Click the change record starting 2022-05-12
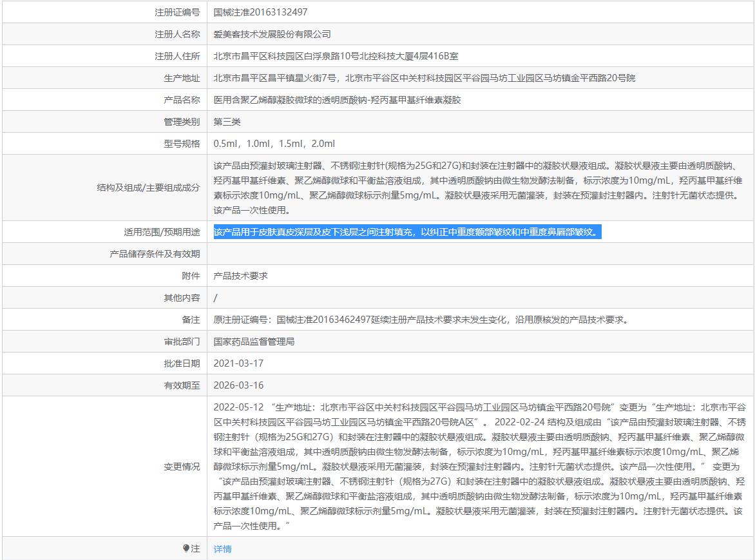Viewport: 755px width, 560px height. pos(479,467)
